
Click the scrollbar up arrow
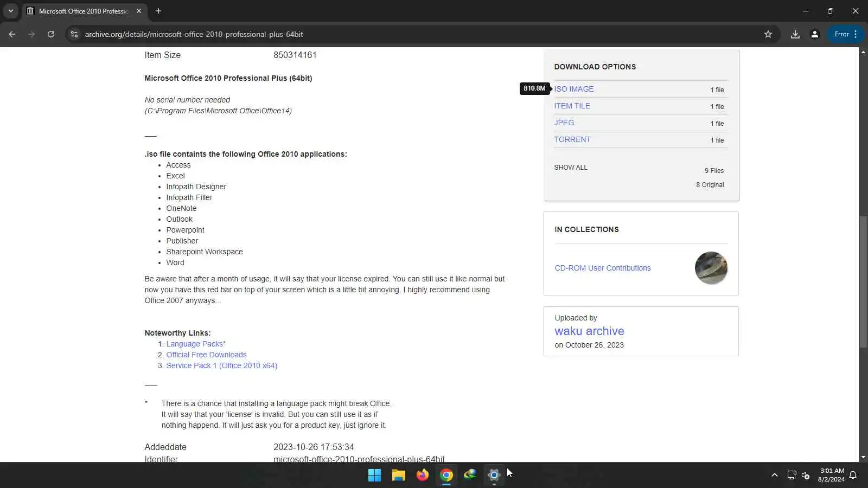(x=863, y=52)
